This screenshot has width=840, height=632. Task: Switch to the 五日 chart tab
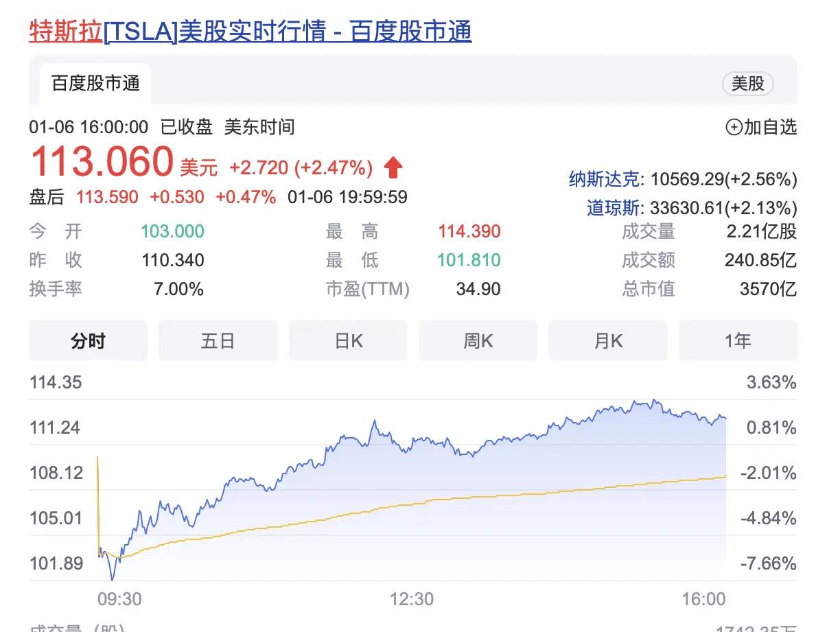[218, 340]
